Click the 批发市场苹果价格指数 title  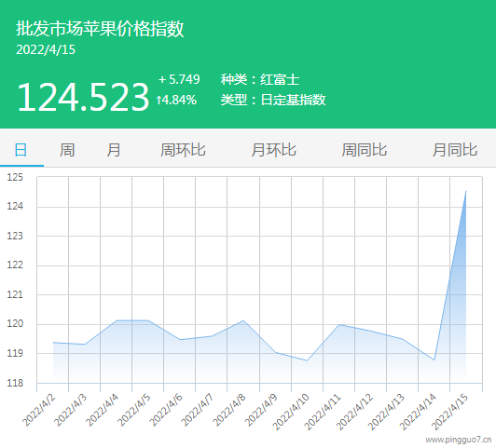tap(100, 29)
